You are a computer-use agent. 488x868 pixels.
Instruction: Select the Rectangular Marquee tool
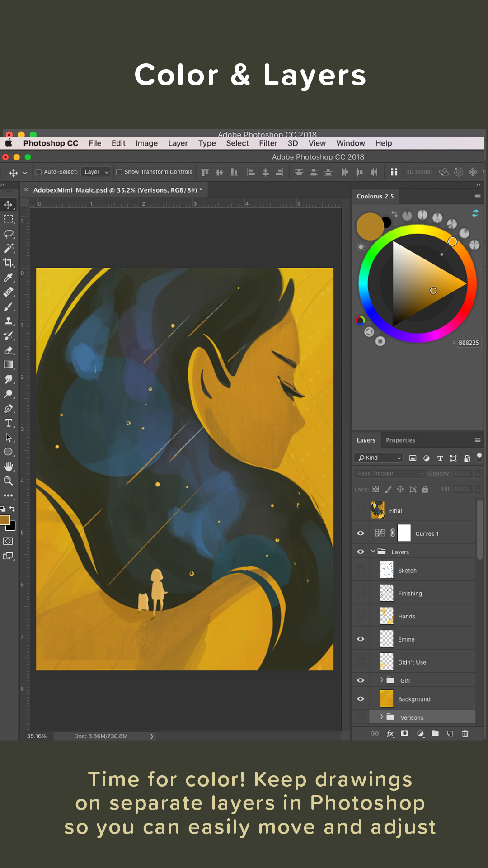[x=8, y=219]
